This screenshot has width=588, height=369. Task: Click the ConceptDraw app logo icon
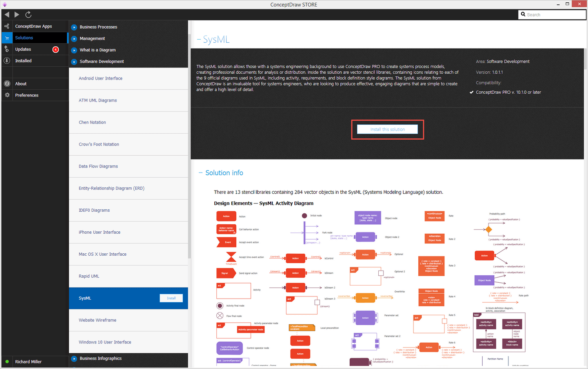point(5,4)
